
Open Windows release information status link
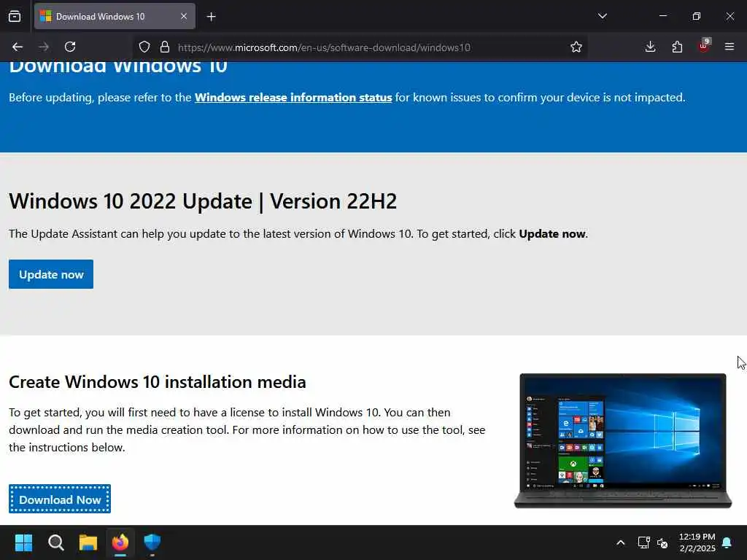(293, 98)
